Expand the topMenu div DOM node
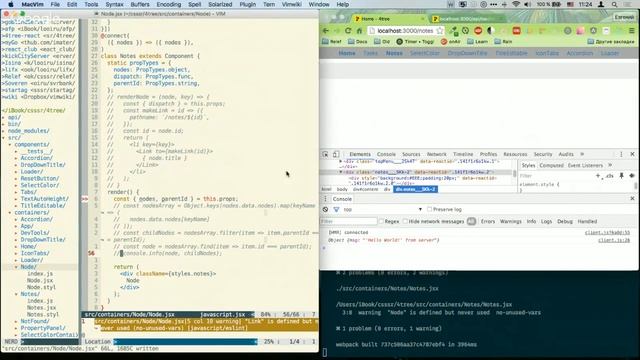 click(x=341, y=162)
